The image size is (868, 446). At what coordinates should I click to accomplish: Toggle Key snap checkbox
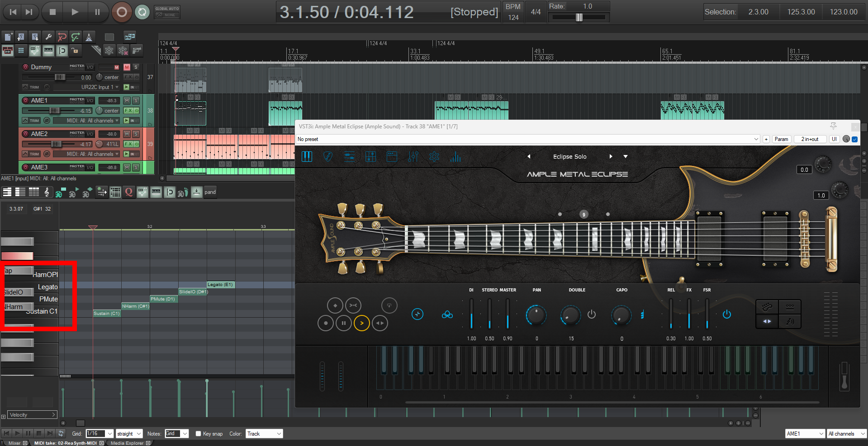tap(198, 434)
